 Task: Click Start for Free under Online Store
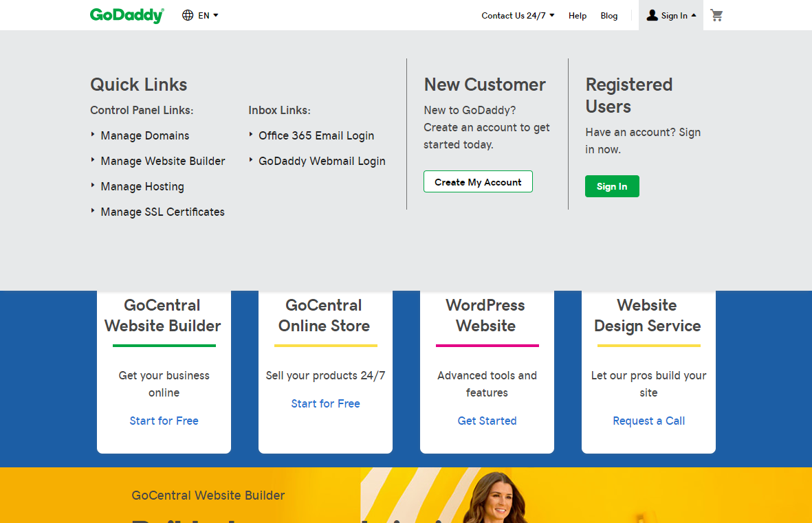[x=326, y=404]
